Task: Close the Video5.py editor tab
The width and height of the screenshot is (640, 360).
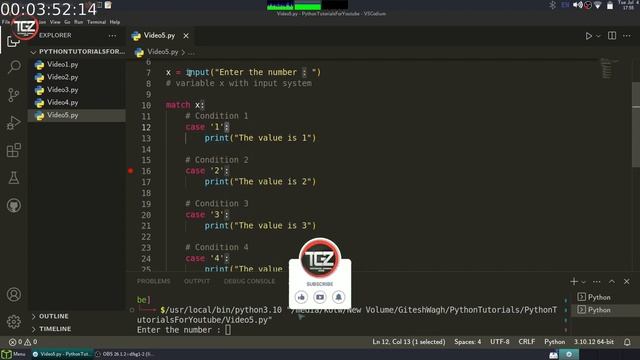Action: point(186,36)
